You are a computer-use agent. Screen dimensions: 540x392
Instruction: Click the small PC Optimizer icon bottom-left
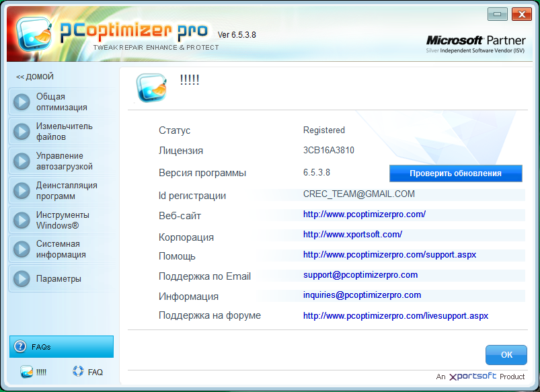click(27, 371)
